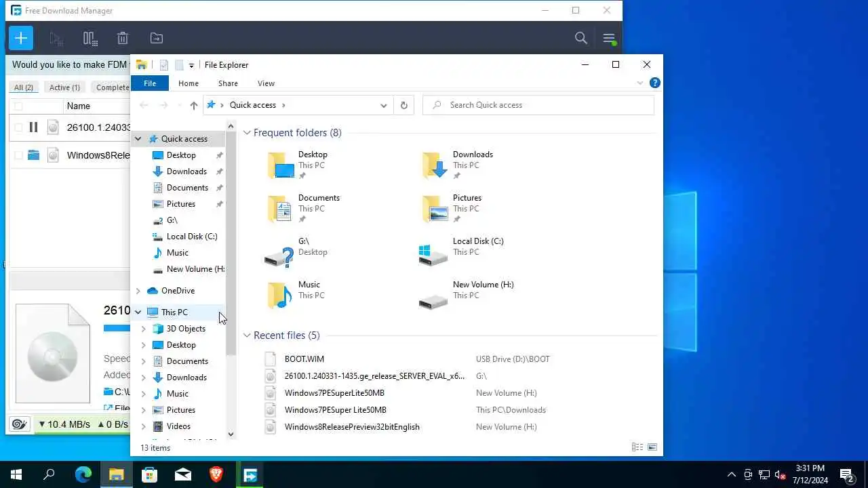Expand the Videos tree node arrow
868x488 pixels.
143,426
